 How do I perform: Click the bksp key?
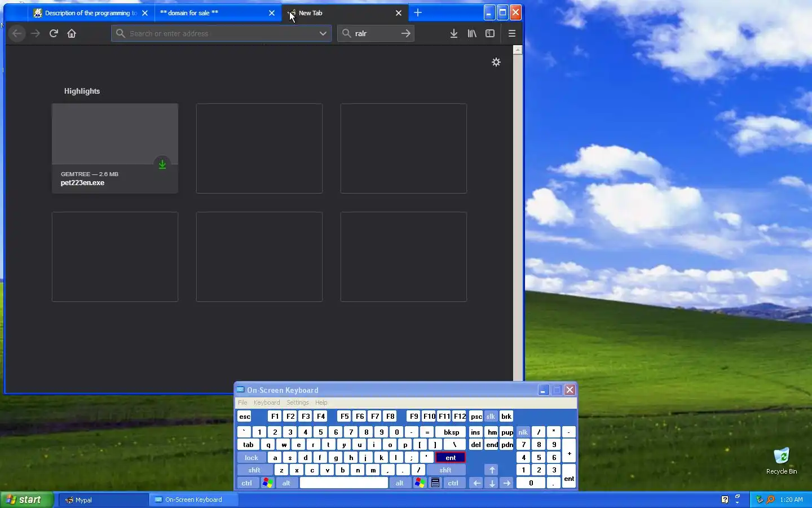coord(451,432)
